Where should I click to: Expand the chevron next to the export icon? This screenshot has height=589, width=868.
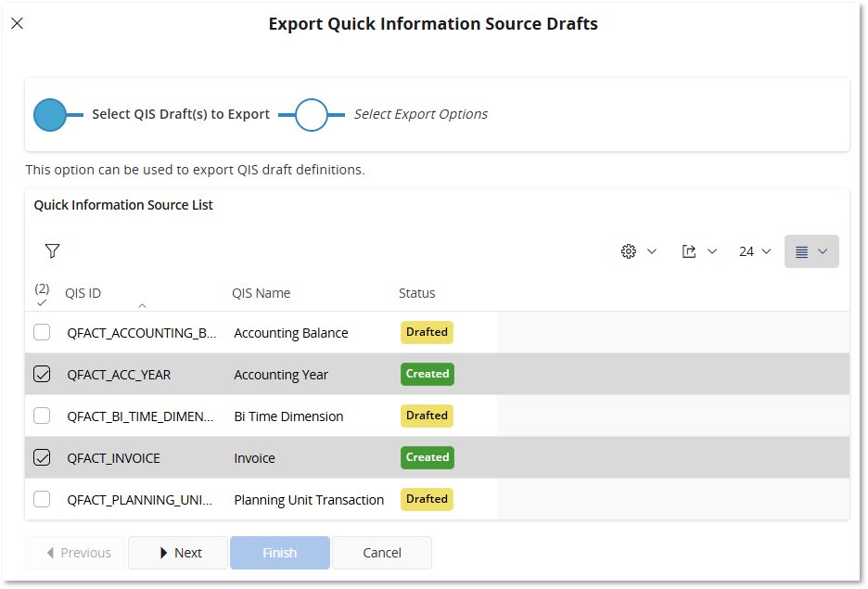[x=712, y=251]
